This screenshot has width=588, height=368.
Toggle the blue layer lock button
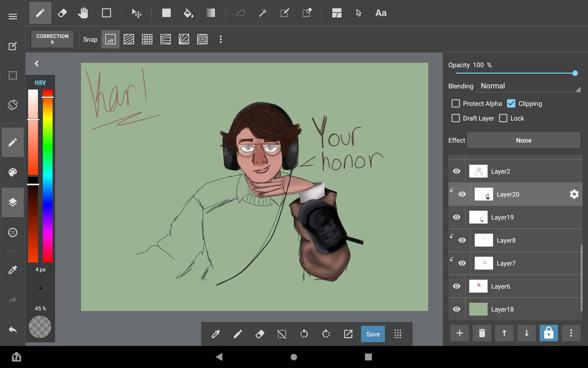548,333
